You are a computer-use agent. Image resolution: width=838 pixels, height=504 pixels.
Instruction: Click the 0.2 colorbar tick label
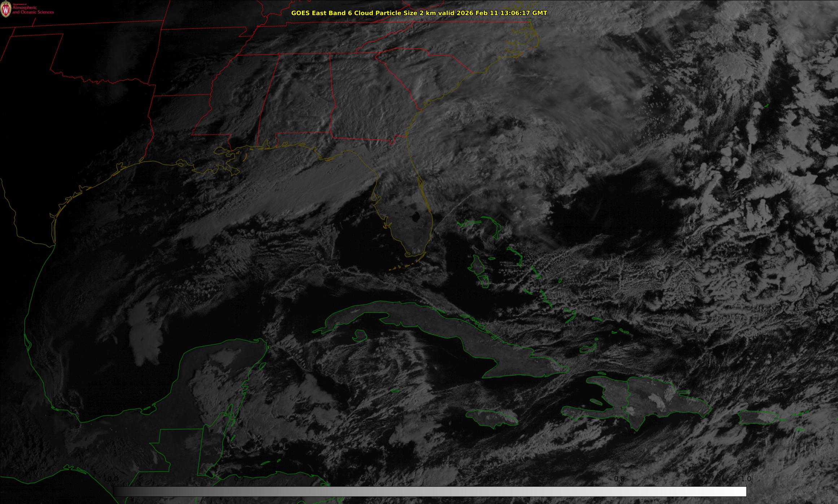click(240, 479)
